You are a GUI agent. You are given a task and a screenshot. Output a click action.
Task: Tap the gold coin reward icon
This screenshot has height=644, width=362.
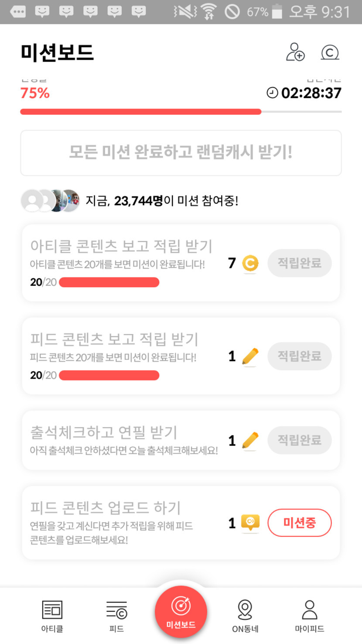coord(250,264)
